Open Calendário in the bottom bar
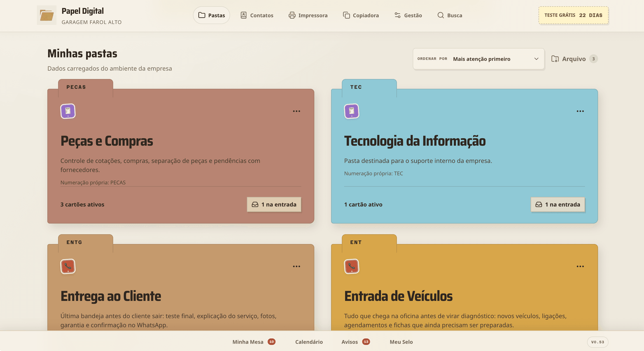Viewport: 644px width, 351px height. pos(309,342)
